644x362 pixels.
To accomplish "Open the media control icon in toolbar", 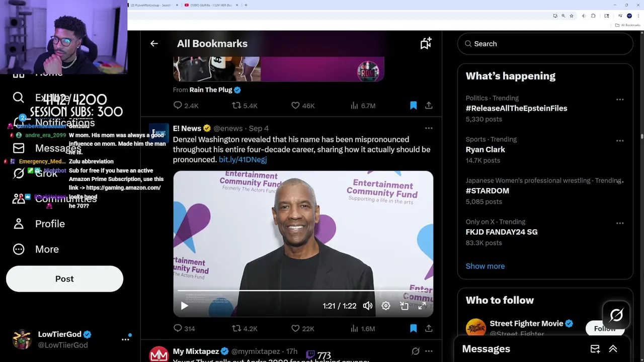I will (620, 16).
